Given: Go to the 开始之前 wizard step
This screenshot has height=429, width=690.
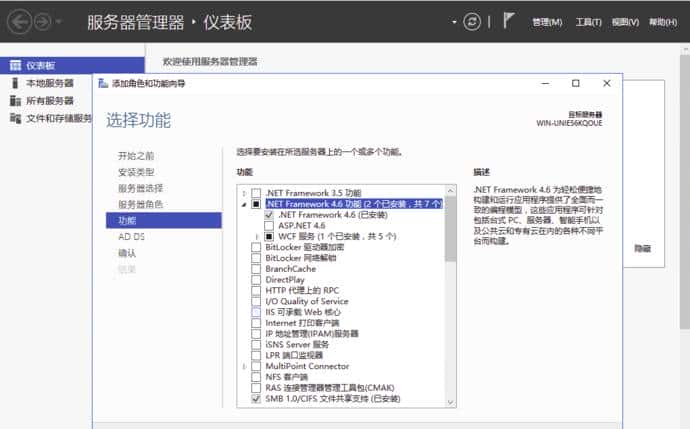Looking at the screenshot, I should point(136,156).
